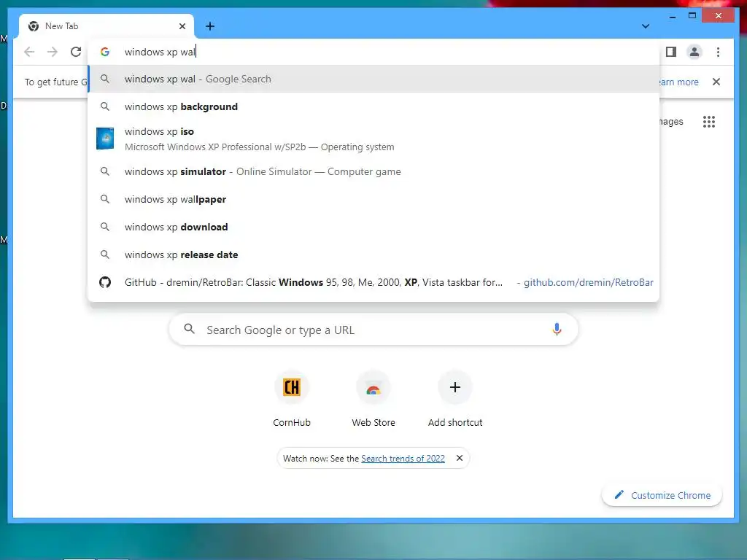
Task: Click magnifier icon beside release date suggestion
Action: coord(105,254)
